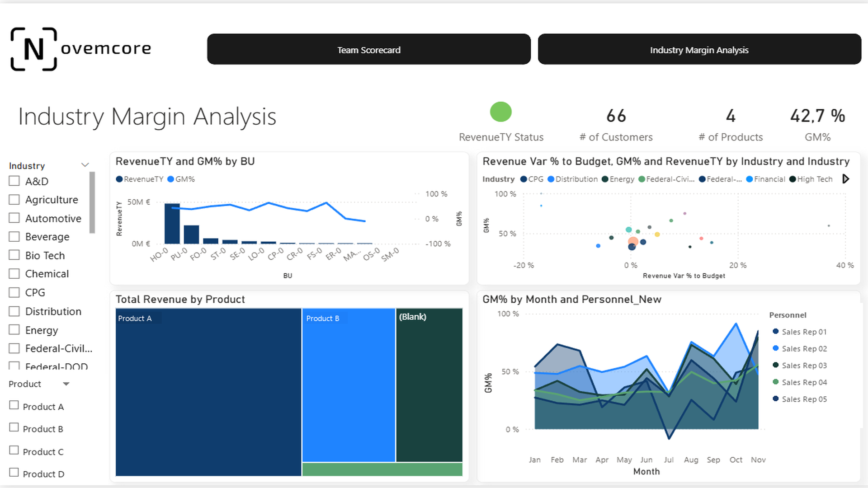Viewport: 868px width, 488px height.
Task: Click the 4 products card value
Action: (x=731, y=116)
